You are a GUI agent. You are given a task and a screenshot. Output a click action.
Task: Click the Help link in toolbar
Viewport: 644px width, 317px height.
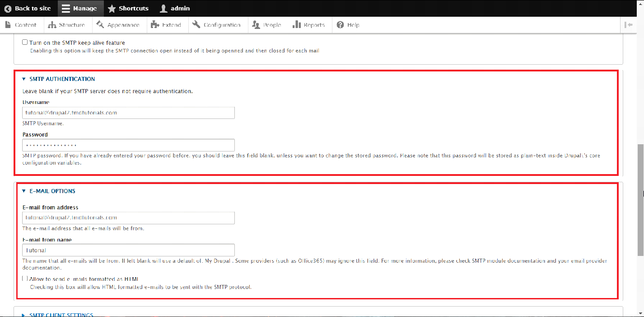tap(348, 25)
